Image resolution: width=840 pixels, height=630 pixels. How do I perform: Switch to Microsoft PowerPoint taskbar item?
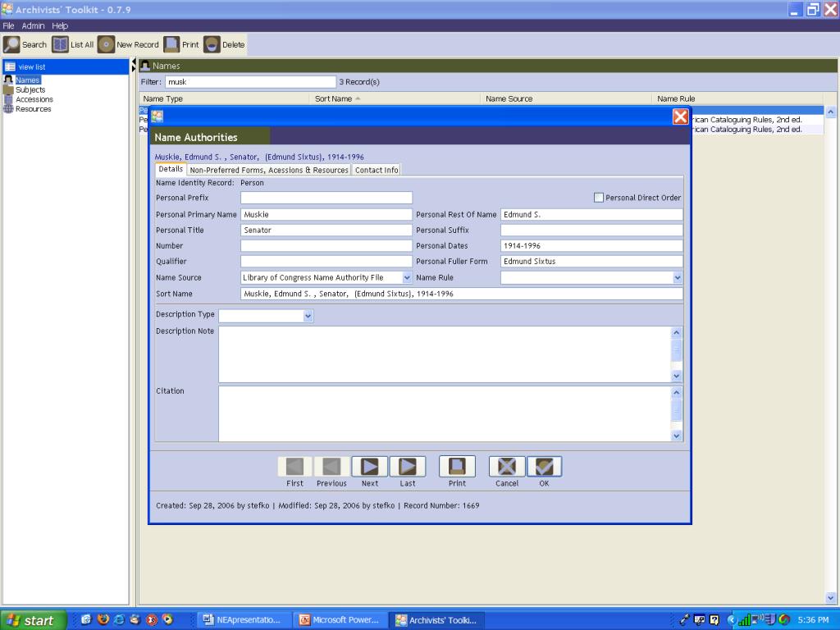[x=340, y=620]
